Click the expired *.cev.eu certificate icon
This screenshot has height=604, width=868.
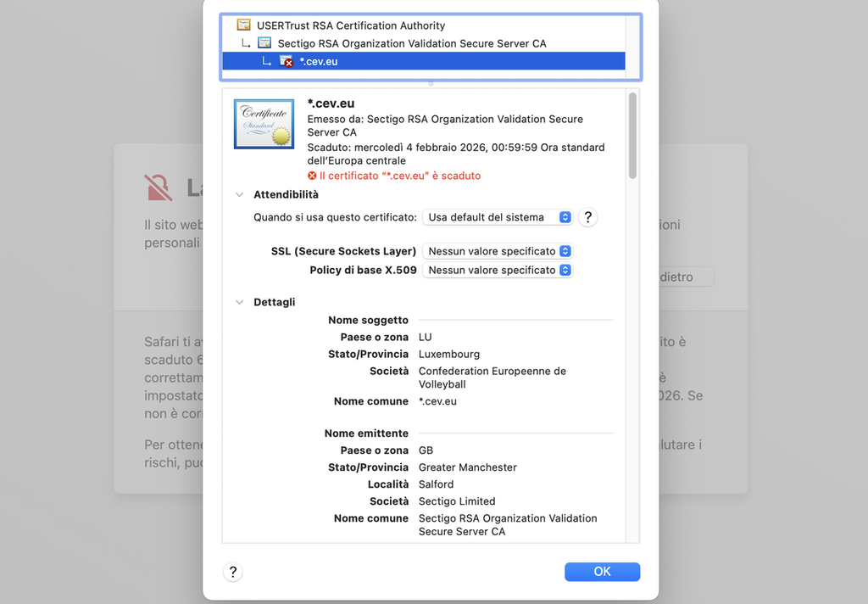(287, 61)
